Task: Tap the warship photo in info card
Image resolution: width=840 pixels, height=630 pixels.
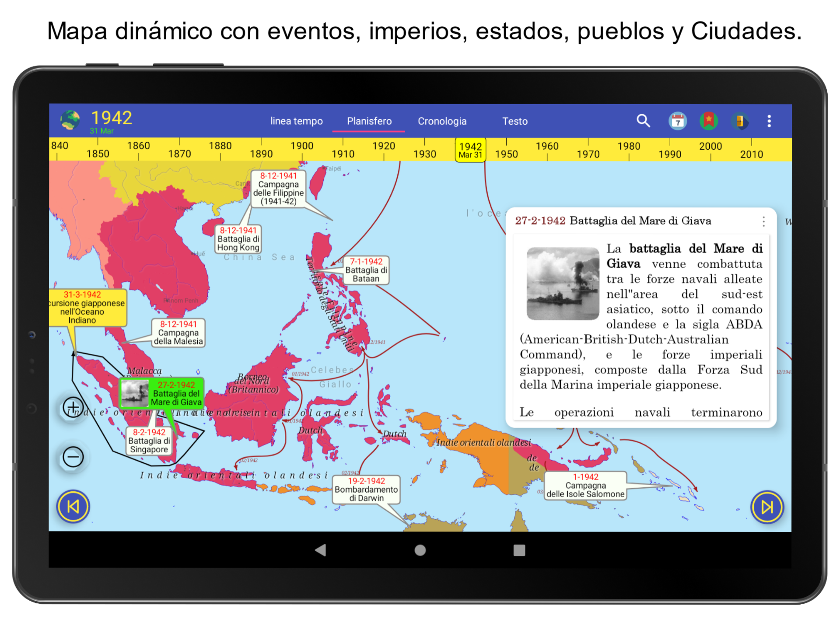Action: pos(563,283)
